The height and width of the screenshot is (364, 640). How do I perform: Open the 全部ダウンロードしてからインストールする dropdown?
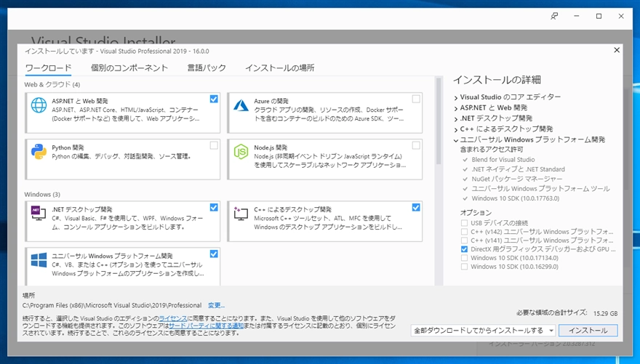coord(483,330)
